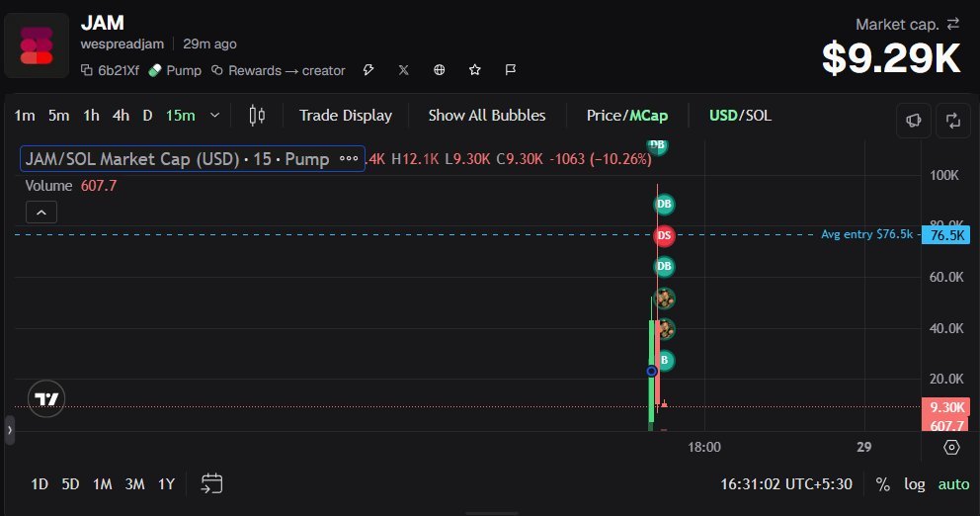Screen dimensions: 980x516
Task: Set range to 1M
Action: pyautogui.click(x=103, y=484)
